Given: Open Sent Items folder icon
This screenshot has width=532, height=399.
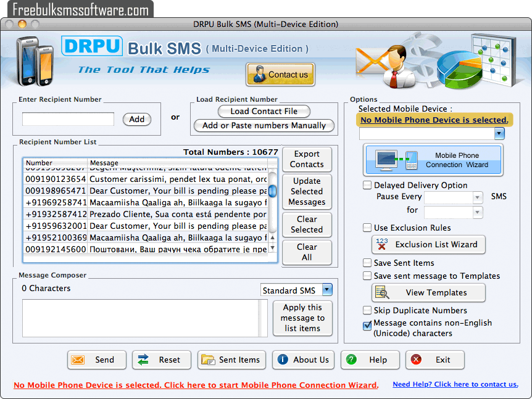Looking at the screenshot, I should click(209, 360).
